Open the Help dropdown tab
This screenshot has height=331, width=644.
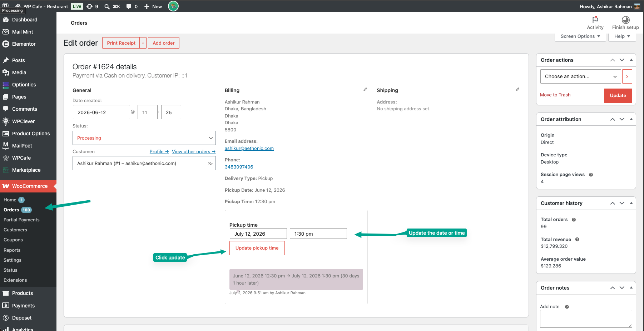622,36
